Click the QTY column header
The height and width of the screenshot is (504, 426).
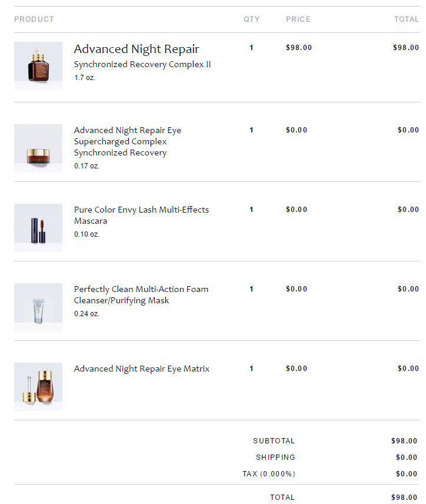point(251,19)
